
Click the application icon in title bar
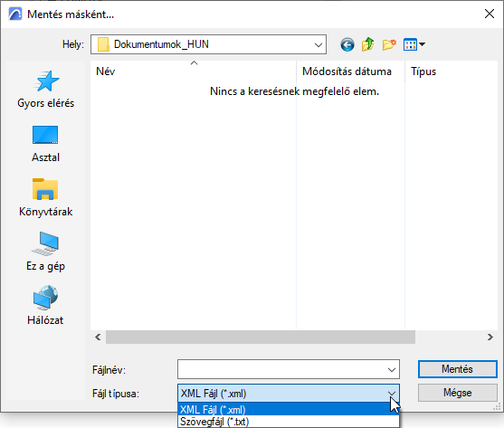pos(15,14)
